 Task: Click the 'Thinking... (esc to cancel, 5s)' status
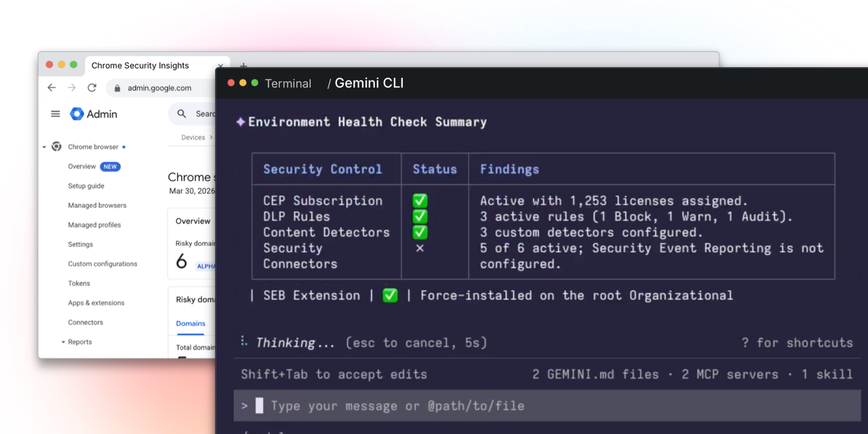pos(372,342)
